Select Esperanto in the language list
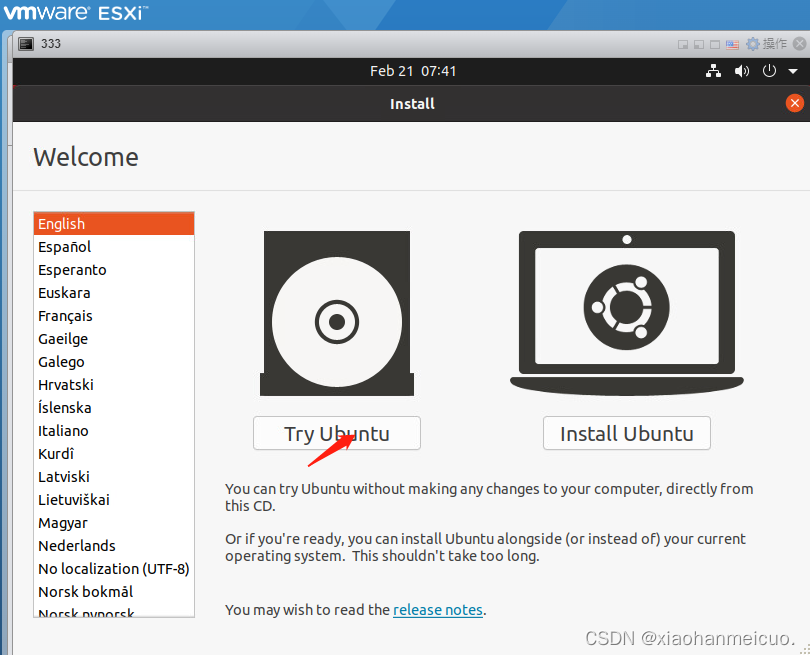The width and height of the screenshot is (810, 655). (114, 270)
